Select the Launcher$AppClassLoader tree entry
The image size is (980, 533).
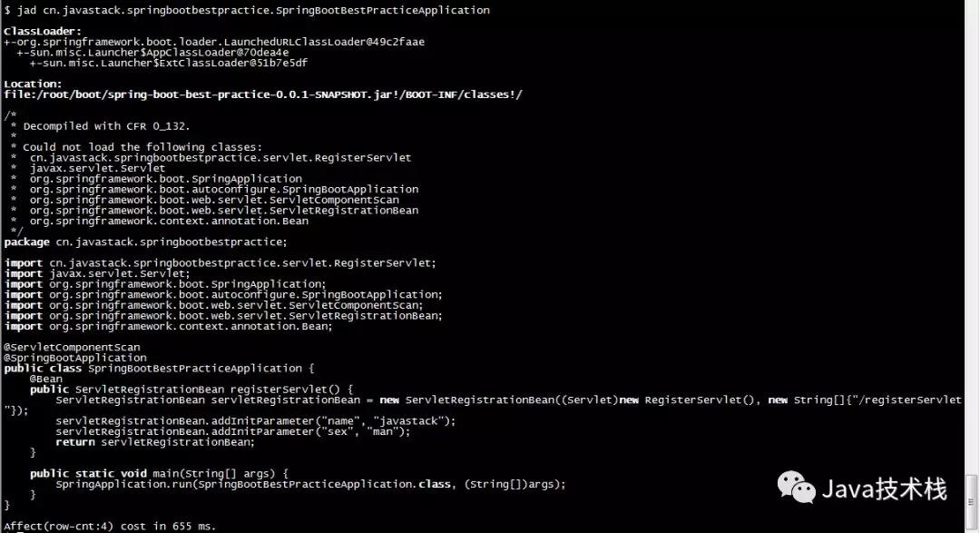coord(152,53)
